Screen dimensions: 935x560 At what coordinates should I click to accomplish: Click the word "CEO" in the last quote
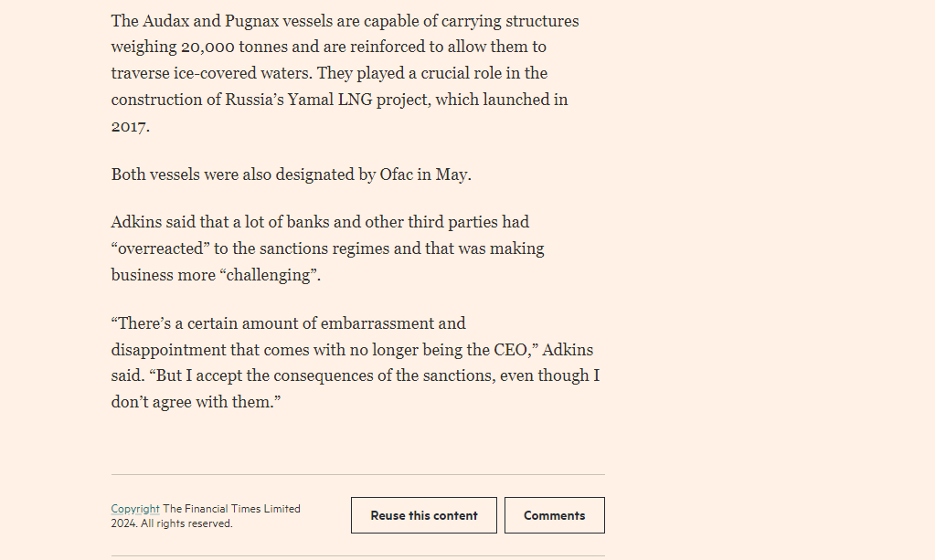coord(511,350)
